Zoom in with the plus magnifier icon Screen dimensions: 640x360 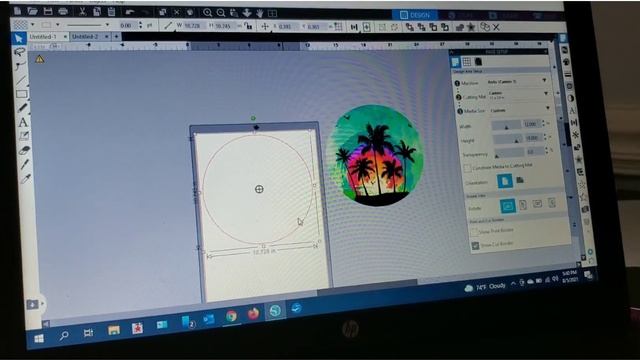pyautogui.click(x=207, y=13)
